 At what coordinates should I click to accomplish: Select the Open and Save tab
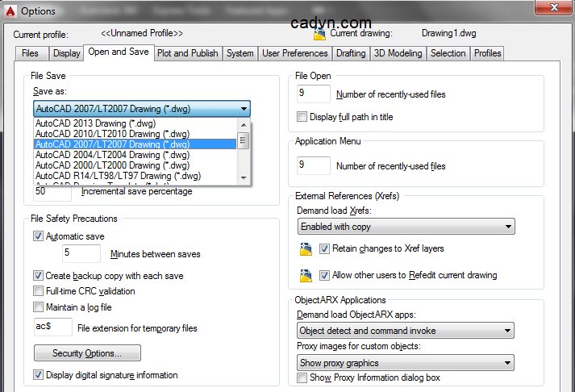(x=119, y=52)
